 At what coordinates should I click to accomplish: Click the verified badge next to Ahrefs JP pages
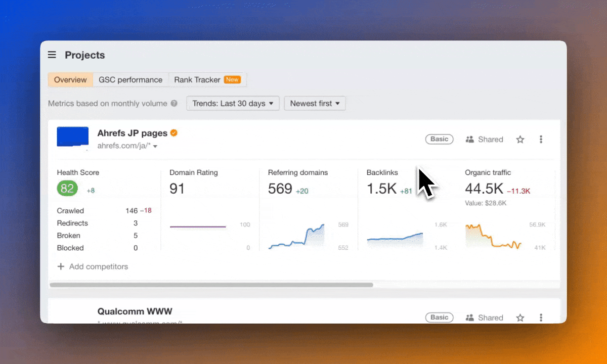(x=174, y=133)
